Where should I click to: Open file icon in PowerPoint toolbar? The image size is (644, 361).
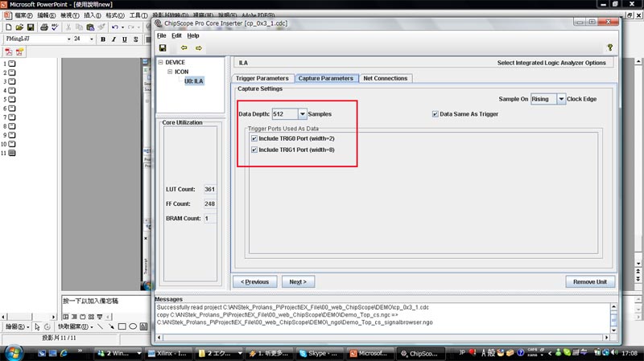pyautogui.click(x=19, y=27)
